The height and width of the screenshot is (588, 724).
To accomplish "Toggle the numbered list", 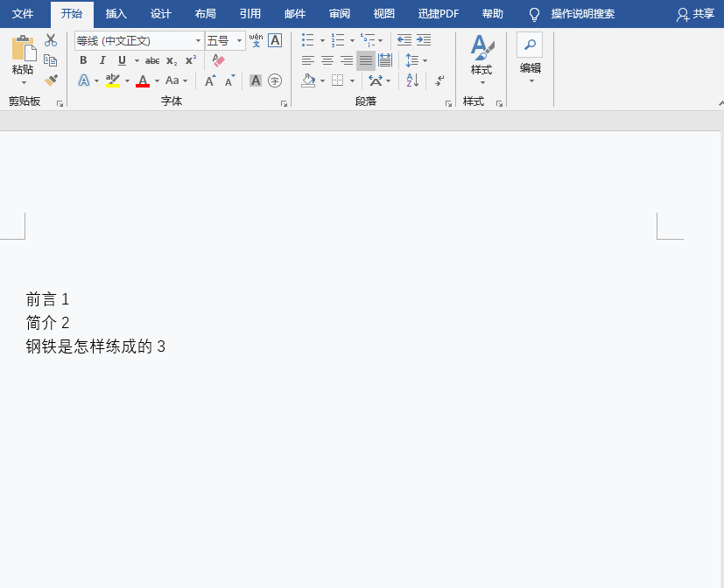I will (x=338, y=39).
